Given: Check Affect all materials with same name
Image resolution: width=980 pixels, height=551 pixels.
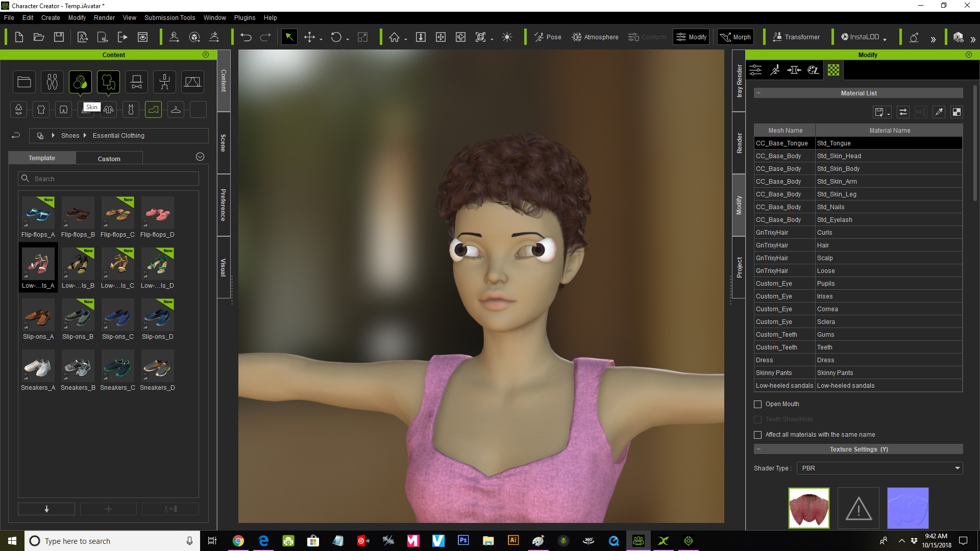Looking at the screenshot, I should (758, 435).
